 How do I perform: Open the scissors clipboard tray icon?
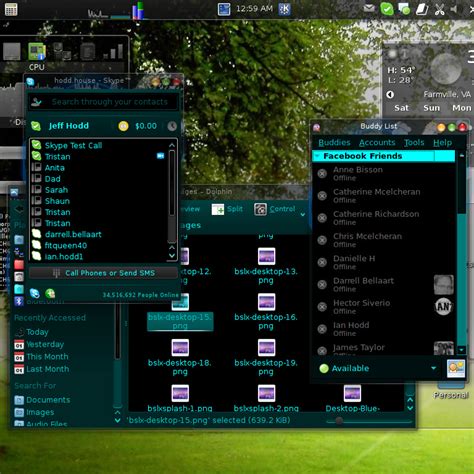pos(439,9)
